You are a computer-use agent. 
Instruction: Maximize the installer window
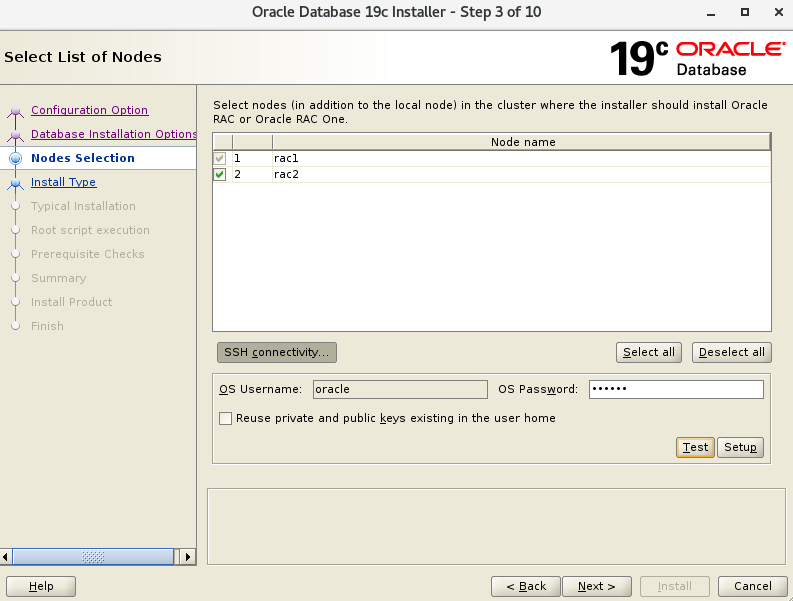(745, 12)
